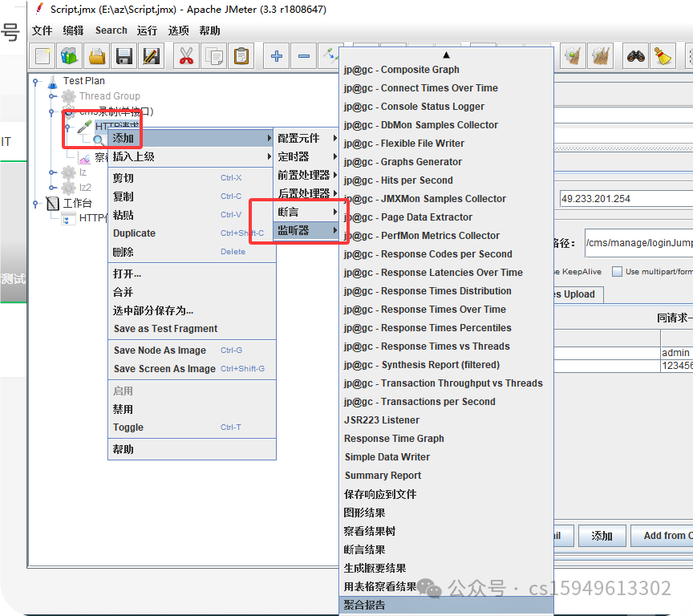Screen dimensions: 693x616
Task: Open the 插入上级 submenu
Action: [x=191, y=157]
